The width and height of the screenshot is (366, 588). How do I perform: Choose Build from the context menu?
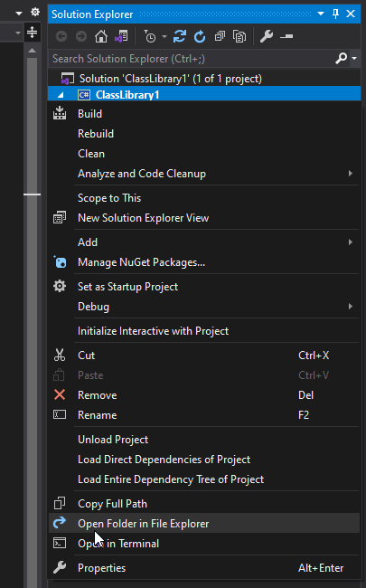tap(204, 114)
